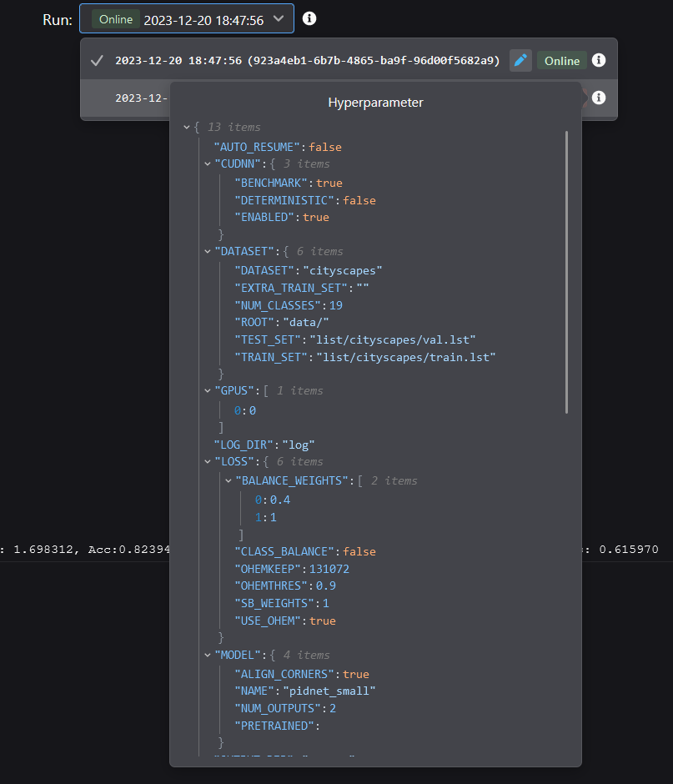The height and width of the screenshot is (784, 673).
Task: Click the checkmark on the selected run
Action: point(98,60)
